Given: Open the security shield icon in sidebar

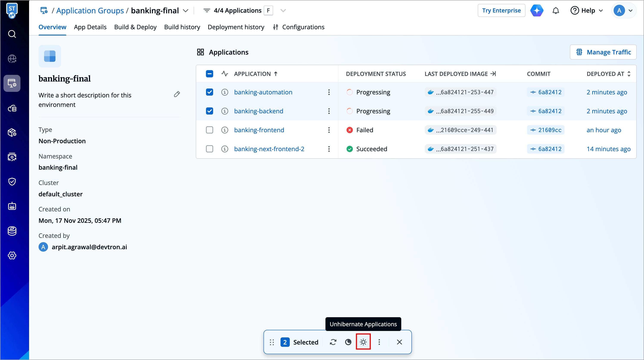Looking at the screenshot, I should (12, 182).
